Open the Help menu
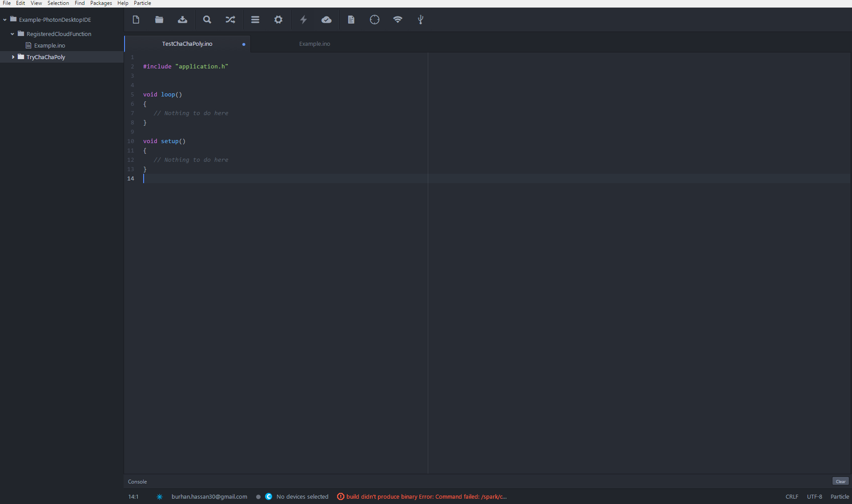 pyautogui.click(x=123, y=3)
